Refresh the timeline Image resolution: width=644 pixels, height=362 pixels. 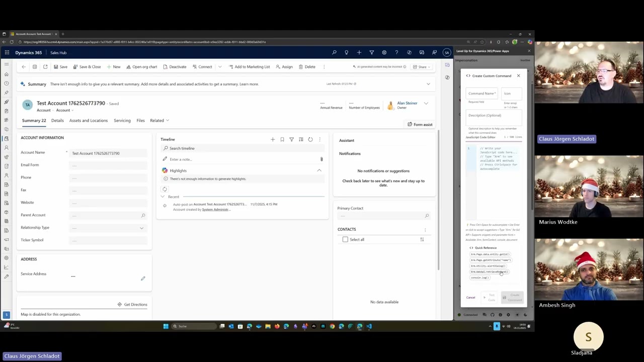(x=310, y=139)
